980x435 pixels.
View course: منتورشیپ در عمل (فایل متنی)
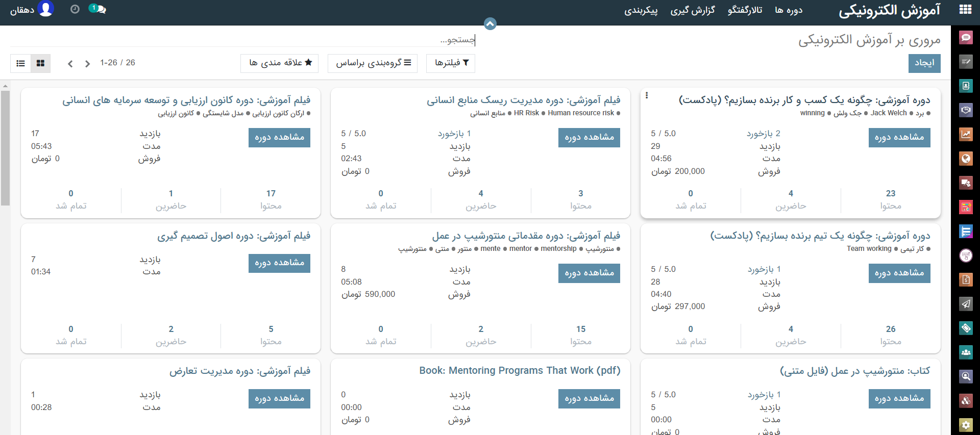coord(899,399)
